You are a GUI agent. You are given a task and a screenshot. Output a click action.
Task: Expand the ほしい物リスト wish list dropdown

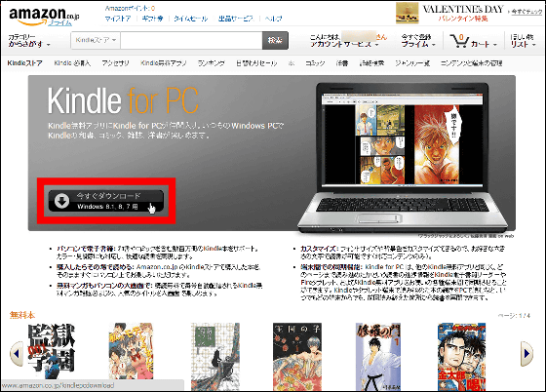point(523,41)
